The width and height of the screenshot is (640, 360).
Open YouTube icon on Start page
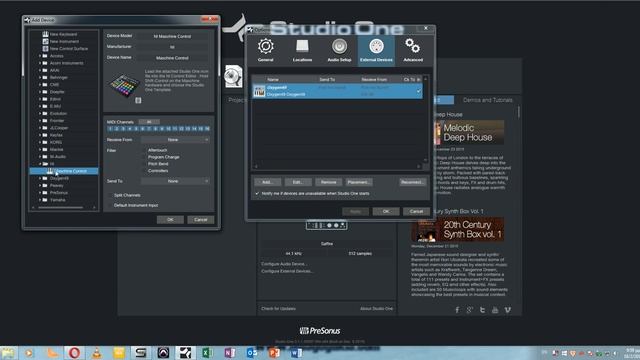pos(495,310)
